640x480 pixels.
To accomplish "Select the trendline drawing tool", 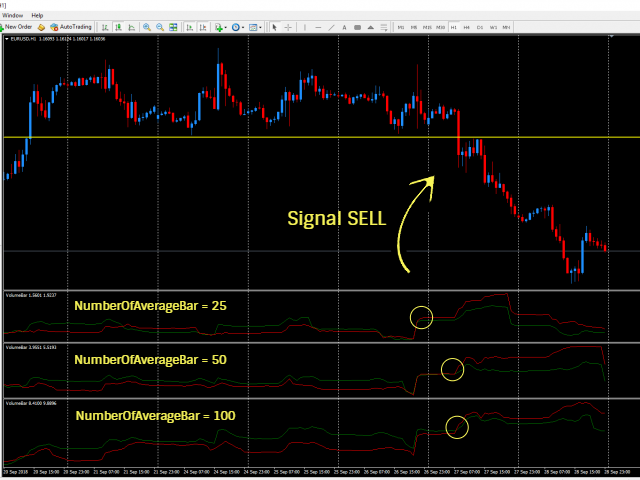I will pyautogui.click(x=331, y=27).
